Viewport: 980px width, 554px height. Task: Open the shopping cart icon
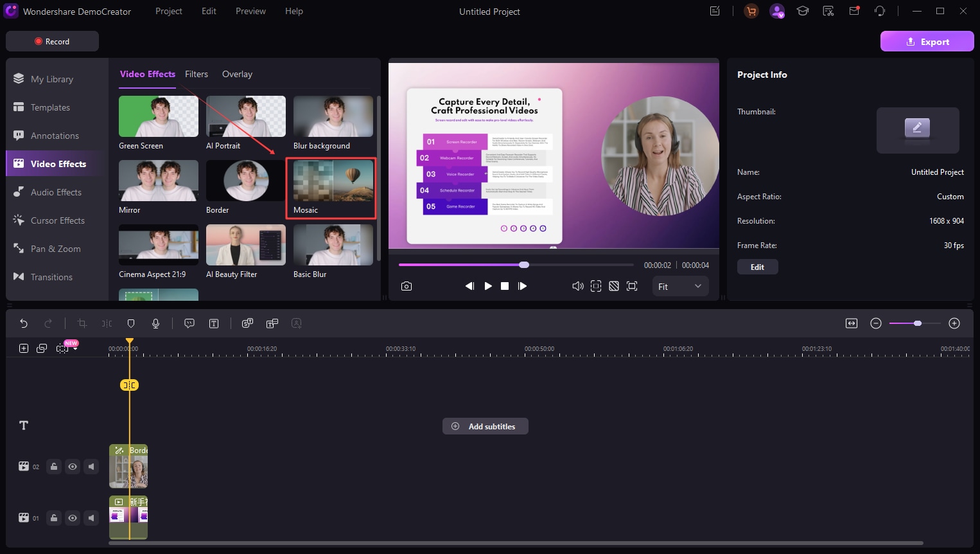(x=751, y=11)
